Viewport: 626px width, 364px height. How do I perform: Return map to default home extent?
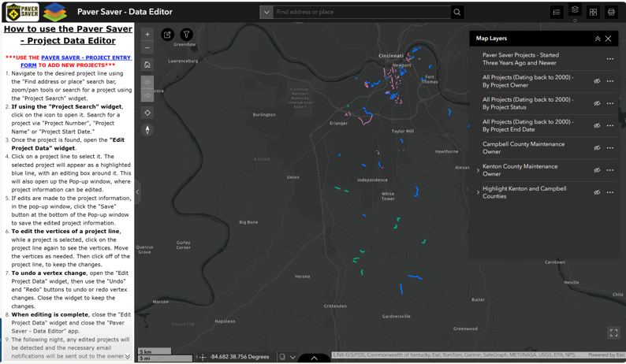pos(147,65)
